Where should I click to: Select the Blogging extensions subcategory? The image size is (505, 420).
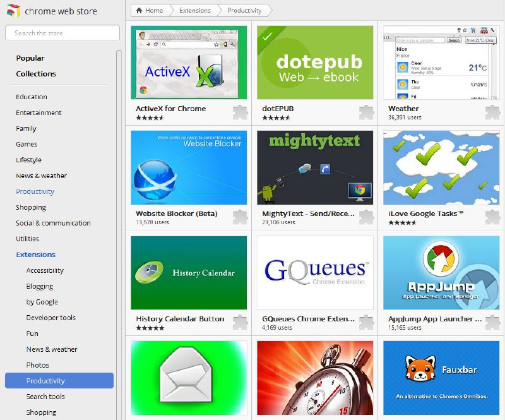point(40,286)
